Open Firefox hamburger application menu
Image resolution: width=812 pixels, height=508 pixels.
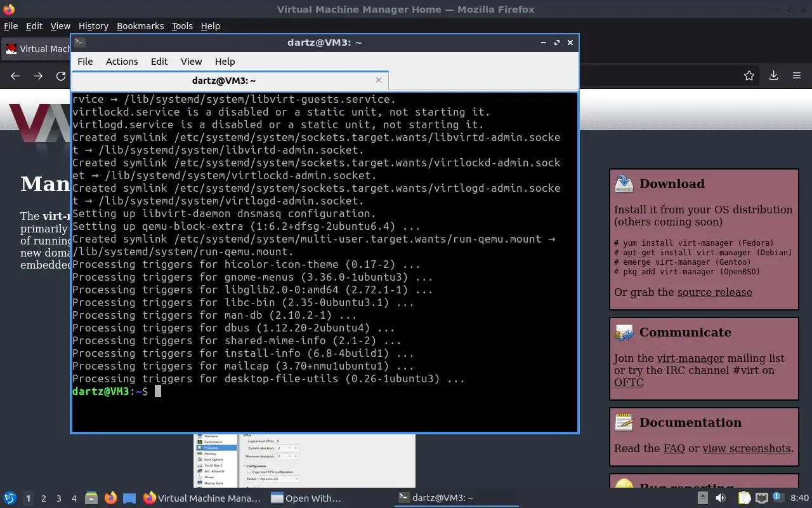797,76
